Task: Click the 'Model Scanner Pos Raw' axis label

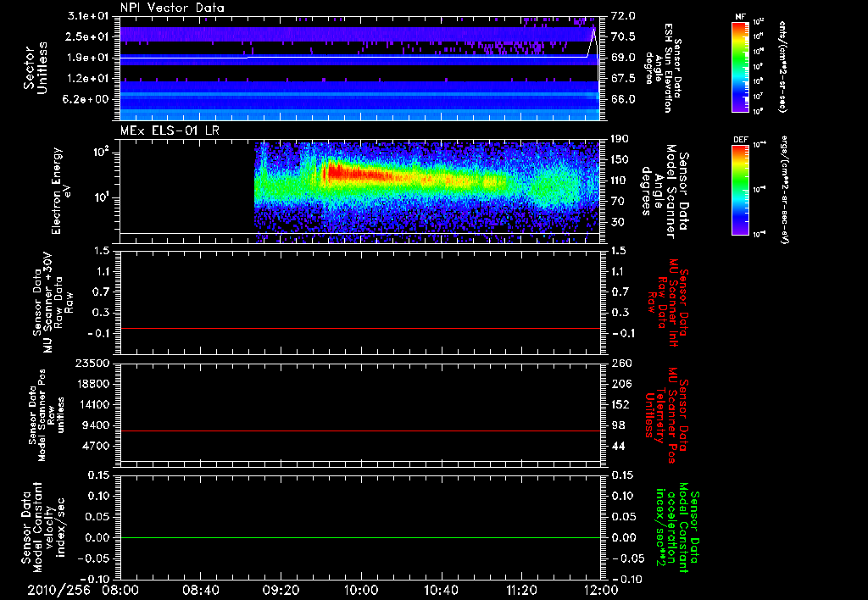Action: coord(46,415)
